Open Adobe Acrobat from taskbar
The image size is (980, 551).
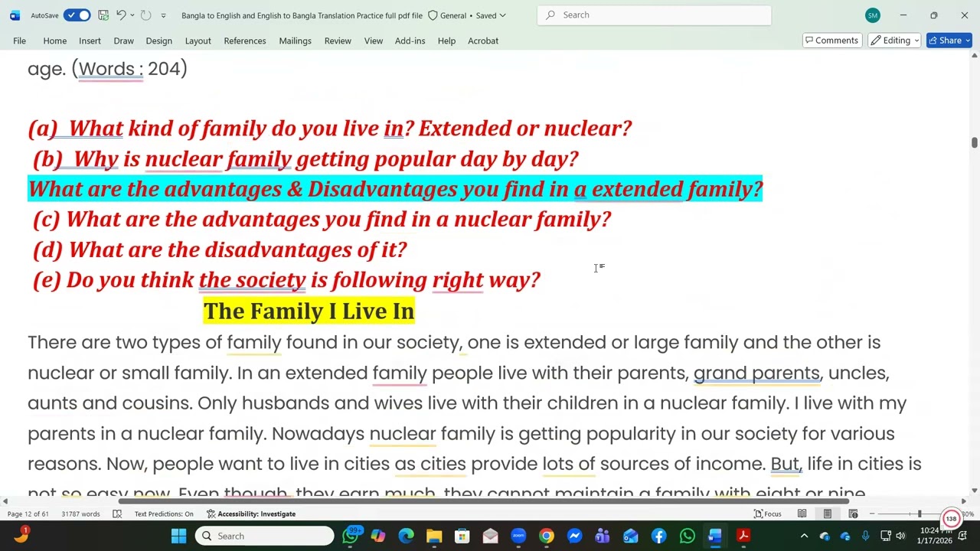point(743,536)
